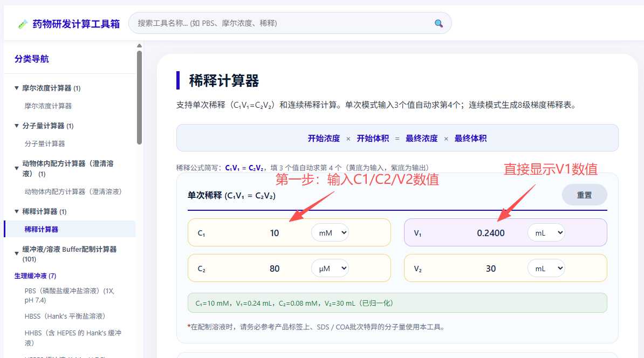Click the green normalized result summary
This screenshot has height=358, width=644.
397,303
